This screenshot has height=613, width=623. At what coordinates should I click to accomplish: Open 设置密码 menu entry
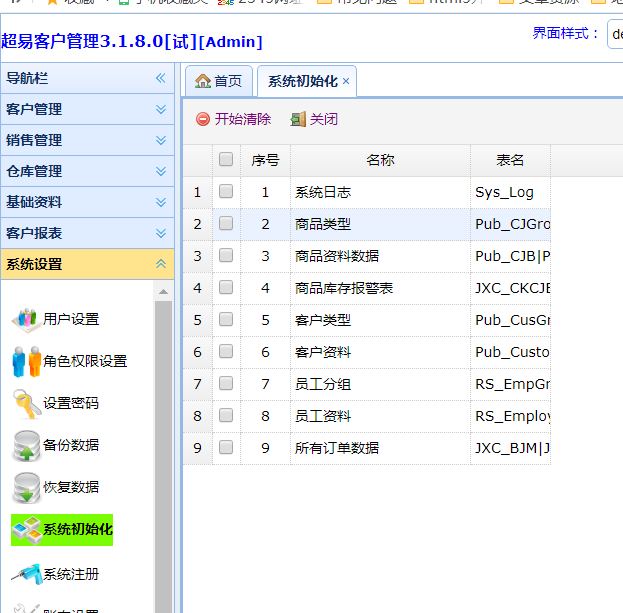point(71,403)
